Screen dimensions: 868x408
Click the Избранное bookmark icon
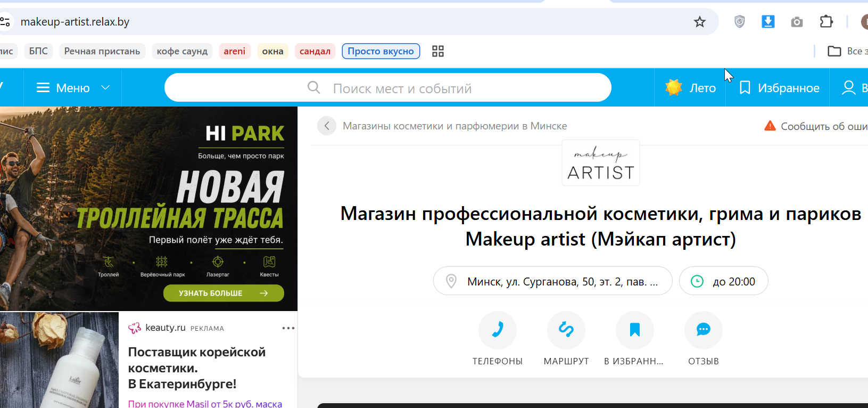pos(745,87)
